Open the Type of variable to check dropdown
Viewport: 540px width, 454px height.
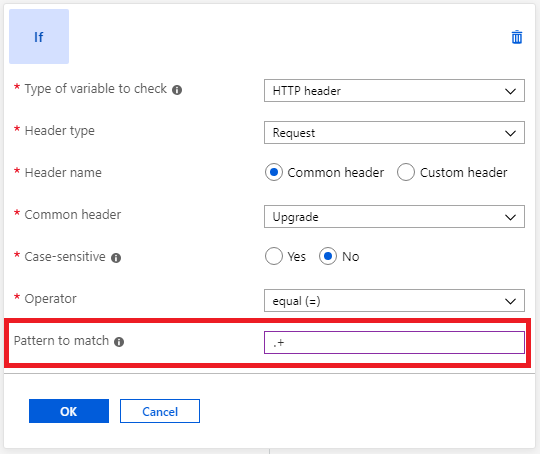tap(394, 91)
